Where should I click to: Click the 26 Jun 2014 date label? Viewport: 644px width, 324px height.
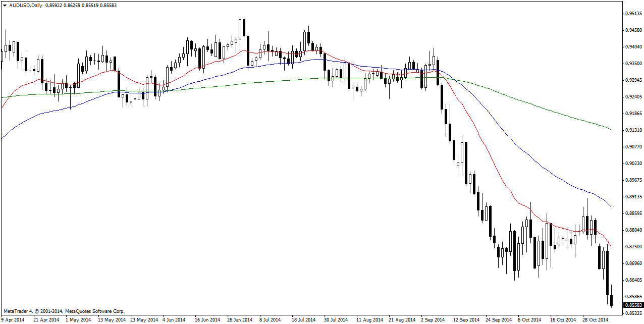click(240, 320)
